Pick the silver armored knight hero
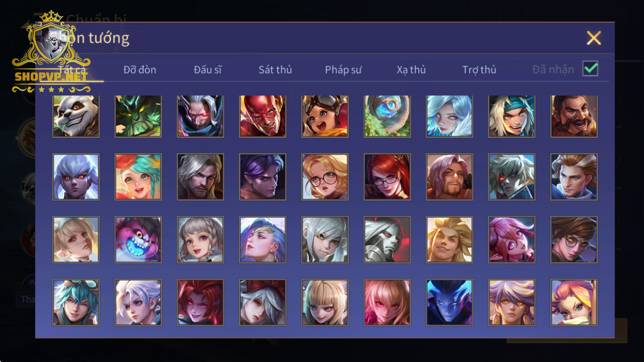 (x=387, y=240)
